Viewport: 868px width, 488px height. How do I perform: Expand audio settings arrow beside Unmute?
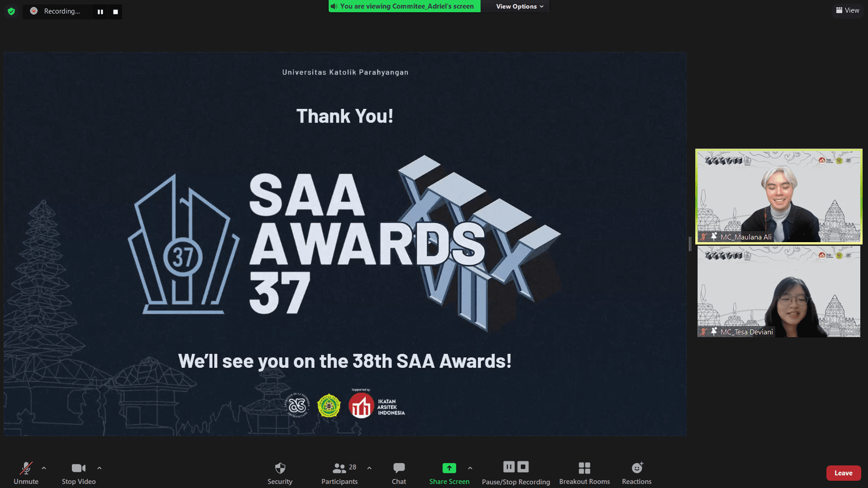pyautogui.click(x=44, y=468)
